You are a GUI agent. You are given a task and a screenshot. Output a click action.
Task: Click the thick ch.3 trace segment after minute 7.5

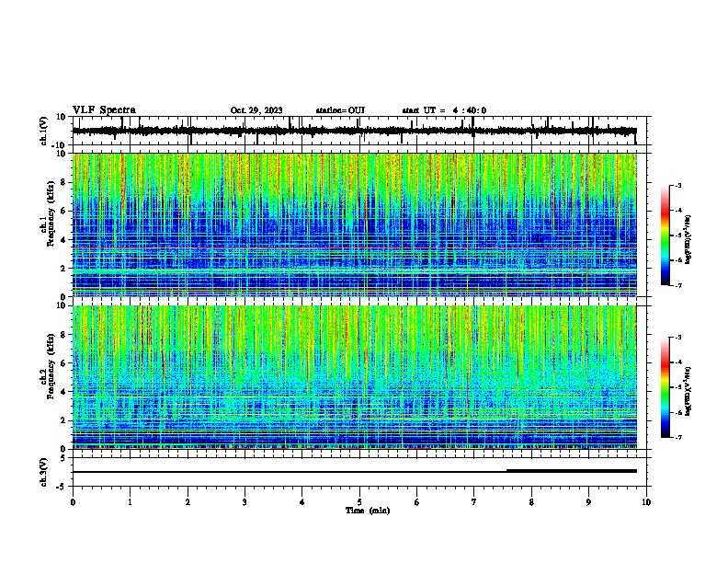(572, 471)
